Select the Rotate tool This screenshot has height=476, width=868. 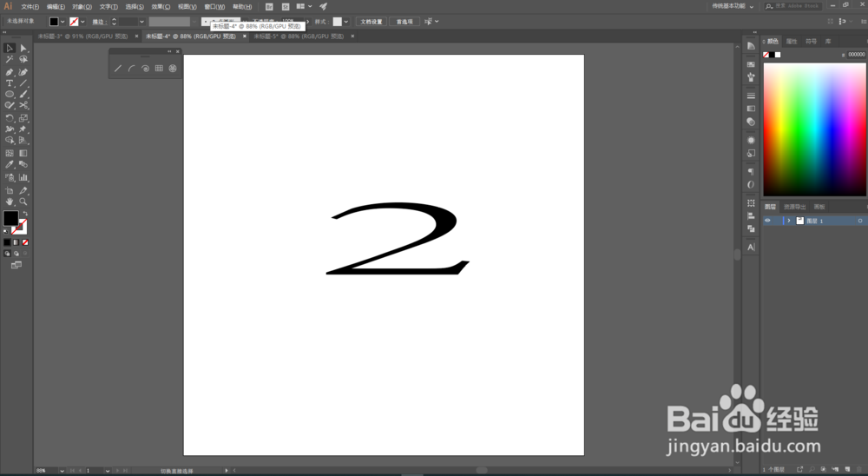10,118
